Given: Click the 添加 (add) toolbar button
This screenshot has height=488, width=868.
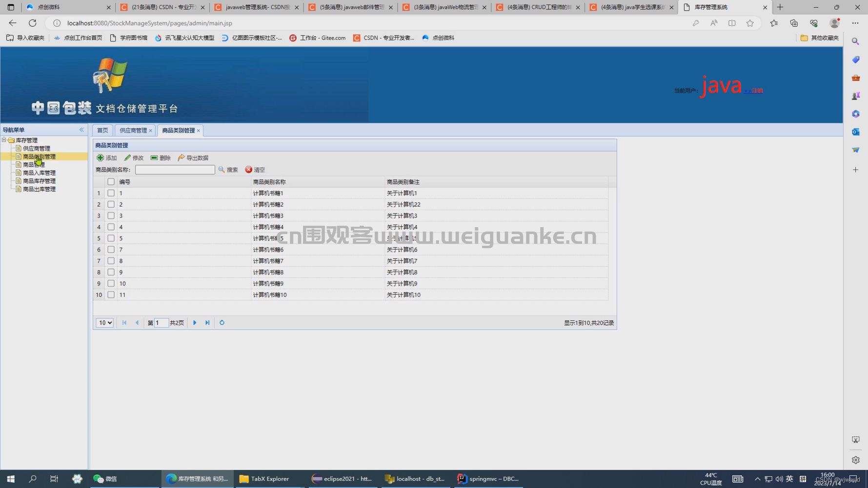Looking at the screenshot, I should point(107,158).
